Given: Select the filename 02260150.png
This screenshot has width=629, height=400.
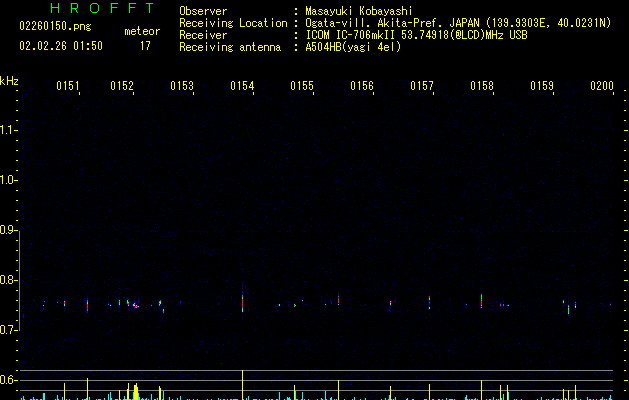Looking at the screenshot, I should click(55, 26).
